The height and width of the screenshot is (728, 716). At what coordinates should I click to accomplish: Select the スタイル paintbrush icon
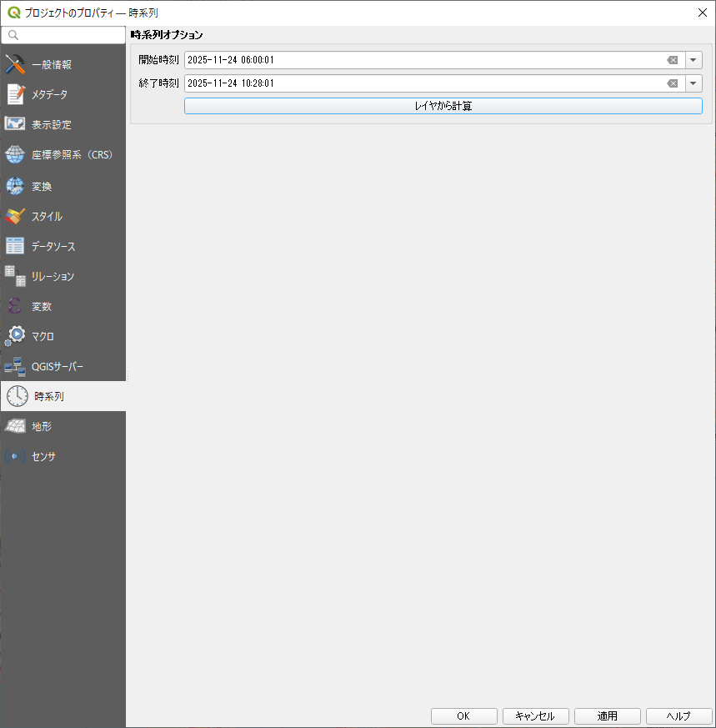[16, 216]
